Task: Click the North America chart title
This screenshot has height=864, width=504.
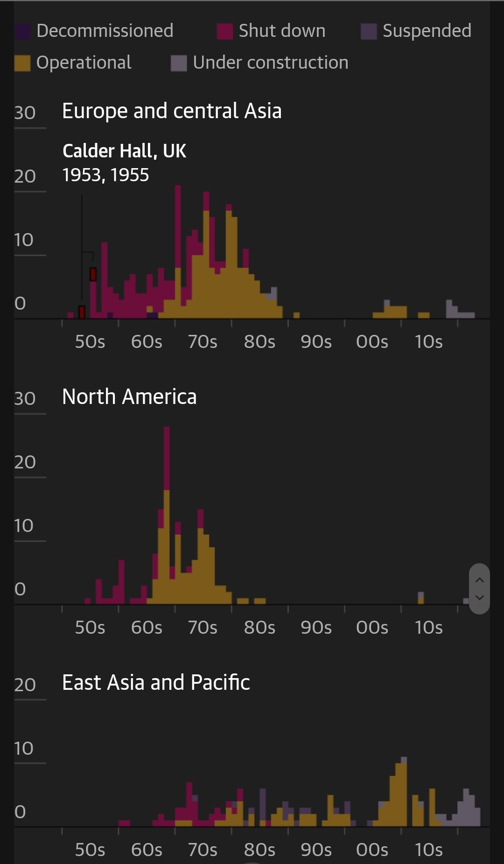Action: (129, 397)
